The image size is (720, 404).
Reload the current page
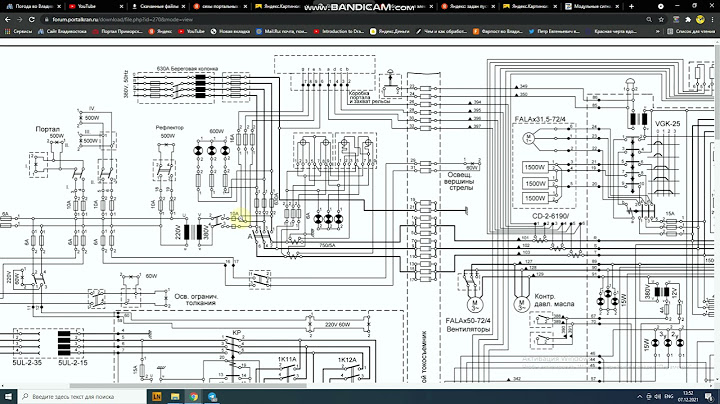[x=32, y=20]
